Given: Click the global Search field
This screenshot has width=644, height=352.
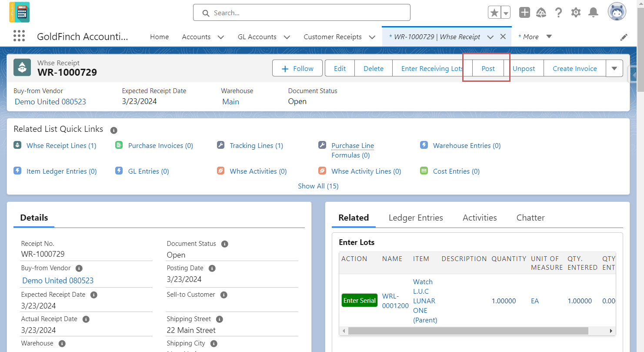Looking at the screenshot, I should 302,13.
